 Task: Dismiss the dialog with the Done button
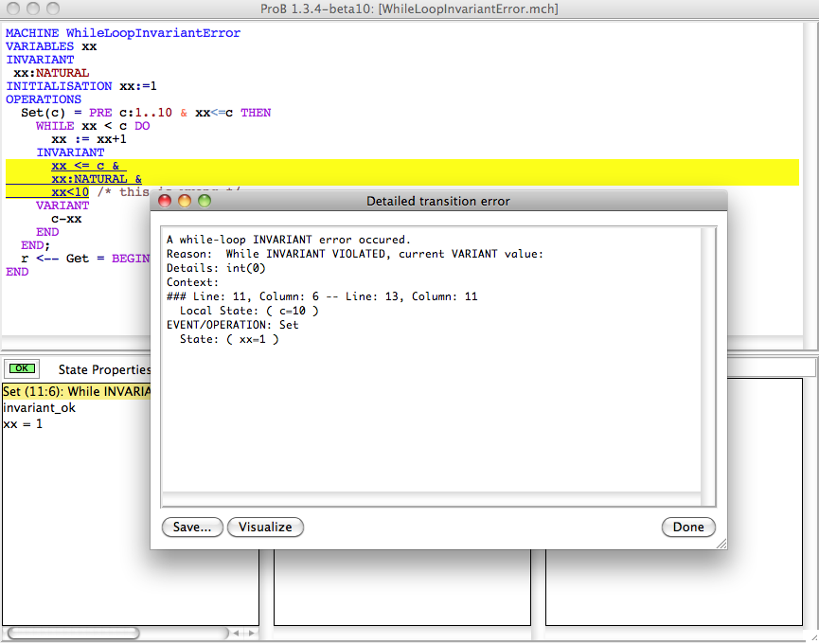click(x=688, y=527)
